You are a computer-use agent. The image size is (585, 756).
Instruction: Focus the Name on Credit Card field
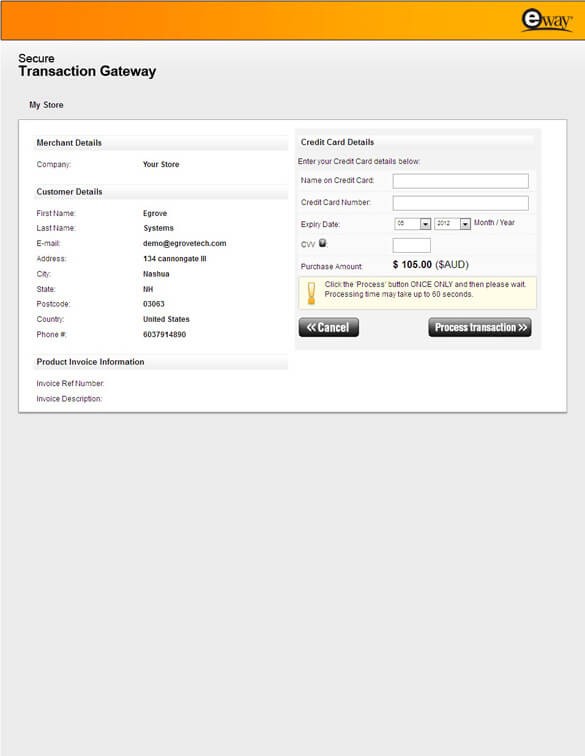(x=460, y=181)
